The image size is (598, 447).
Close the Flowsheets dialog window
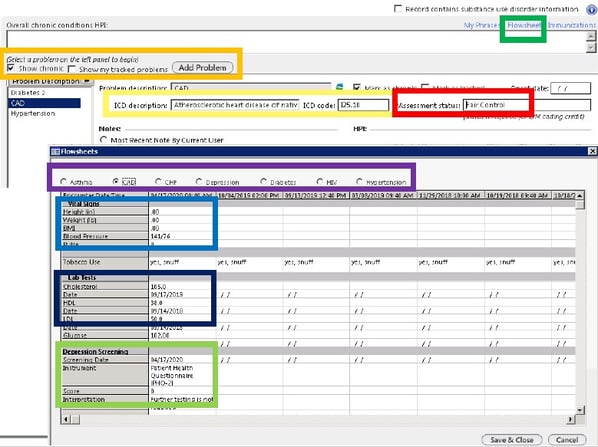[592, 151]
